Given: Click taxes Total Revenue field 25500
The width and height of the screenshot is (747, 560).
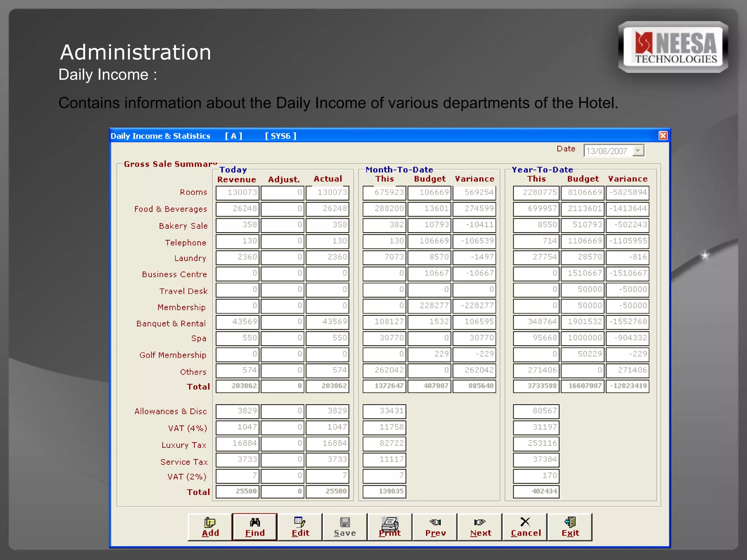Looking at the screenshot, I should pos(237,491).
